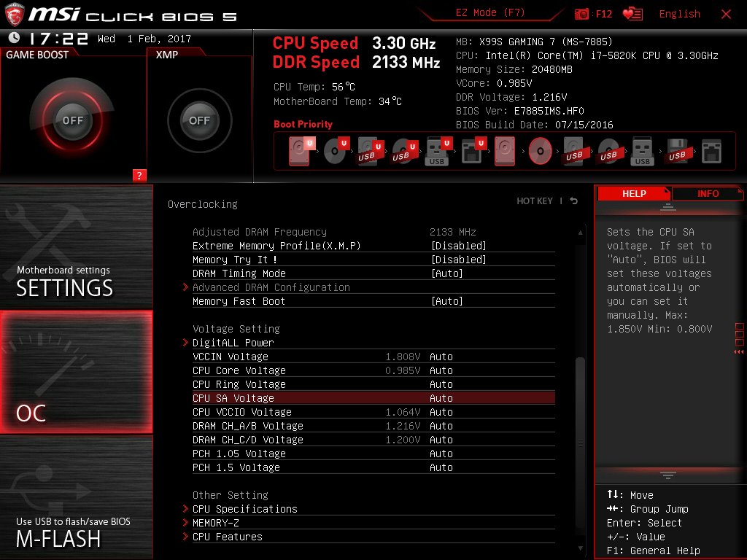Open the CPU Features submenu
Screen dimensions: 747x560
point(227,537)
